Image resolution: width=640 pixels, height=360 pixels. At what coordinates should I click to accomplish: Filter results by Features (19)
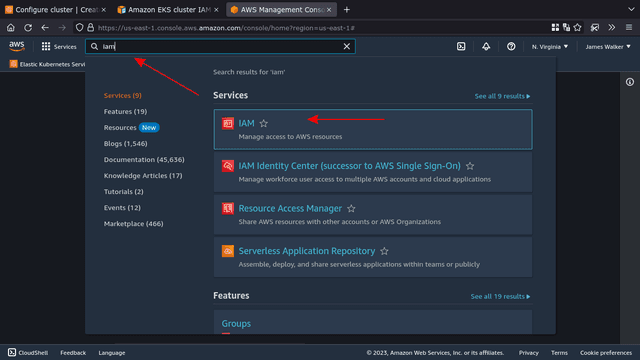pos(125,111)
